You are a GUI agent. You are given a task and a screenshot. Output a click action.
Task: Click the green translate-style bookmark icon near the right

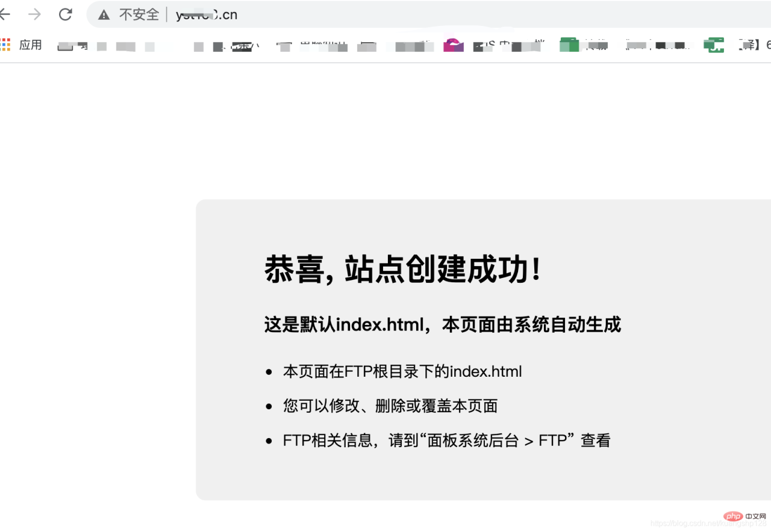(714, 44)
